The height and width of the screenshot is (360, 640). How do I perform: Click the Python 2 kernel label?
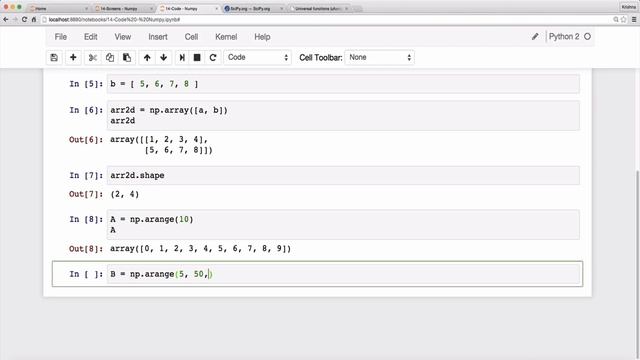[564, 37]
